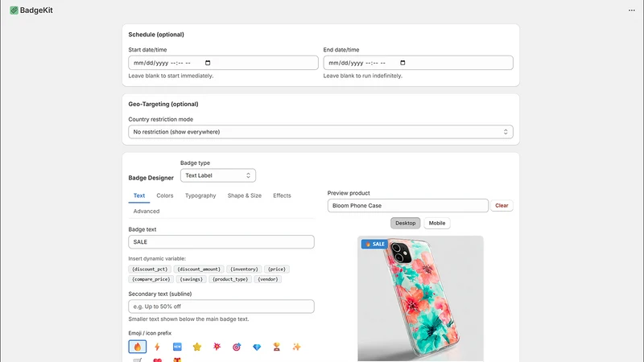The image size is (644, 362).
Task: Pick the sparkles emoji prefix
Action: (296, 347)
